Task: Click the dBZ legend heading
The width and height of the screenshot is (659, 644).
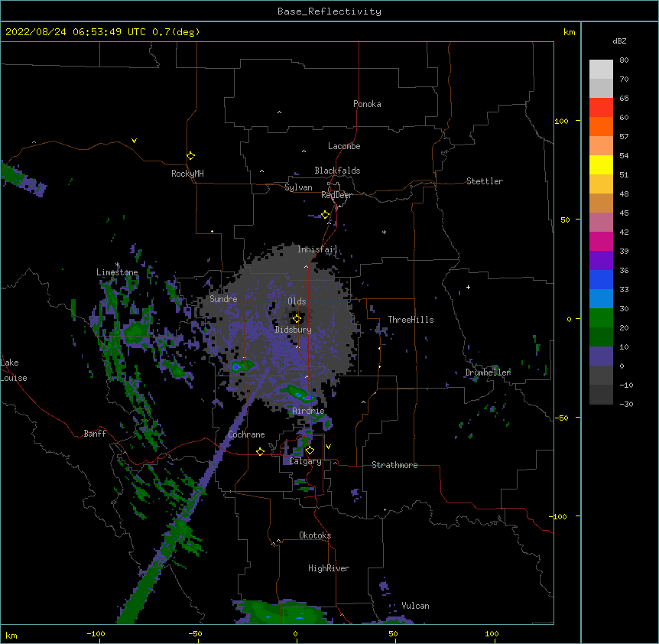Action: pyautogui.click(x=619, y=41)
